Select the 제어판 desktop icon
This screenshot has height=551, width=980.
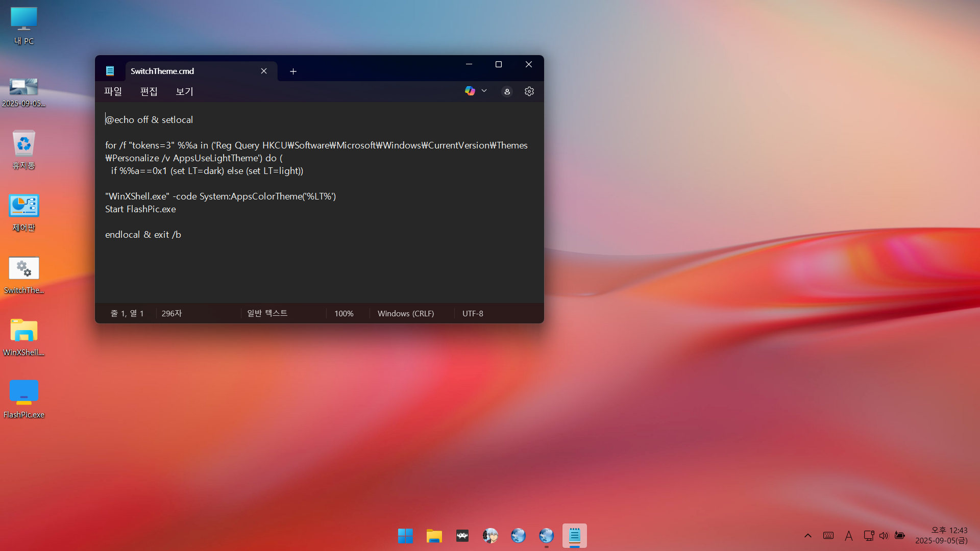coord(24,212)
